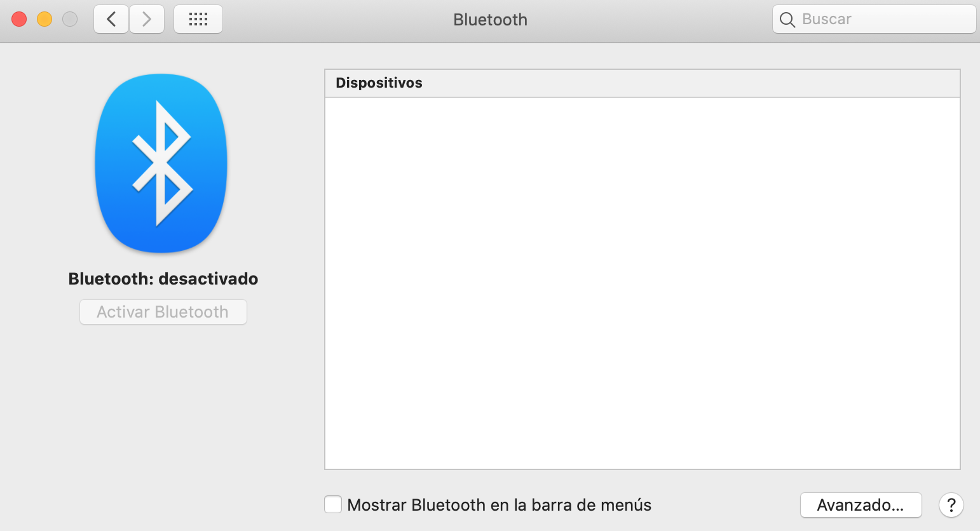Viewport: 980px width, 531px height.
Task: Go forward with the right chevron button
Action: click(x=147, y=19)
